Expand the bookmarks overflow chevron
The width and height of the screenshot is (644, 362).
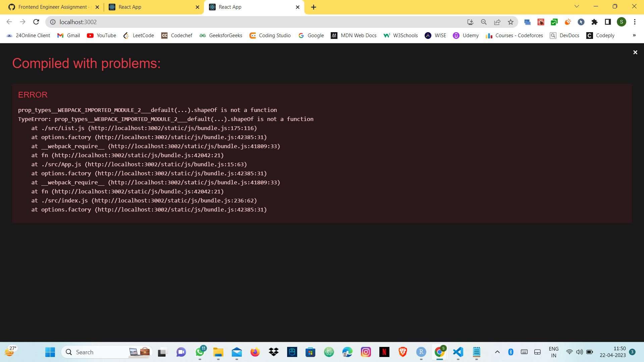(x=635, y=35)
